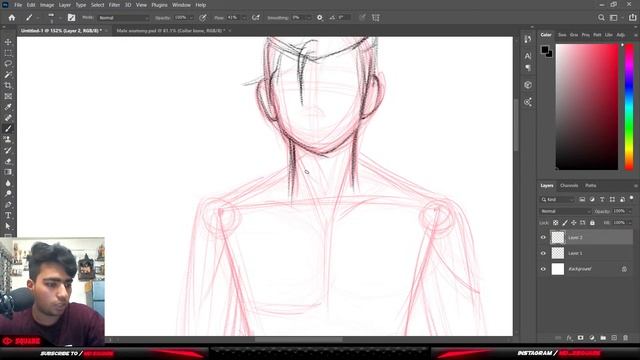
Task: Click the New Group folder icon
Action: (x=603, y=338)
